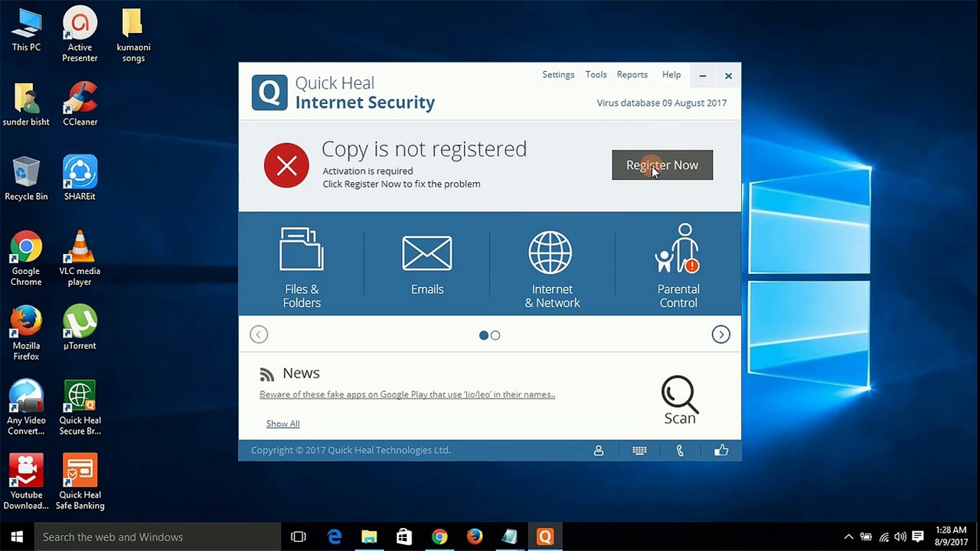Select the second page indicator dot
Screen dimensions: 980x551
click(x=495, y=335)
